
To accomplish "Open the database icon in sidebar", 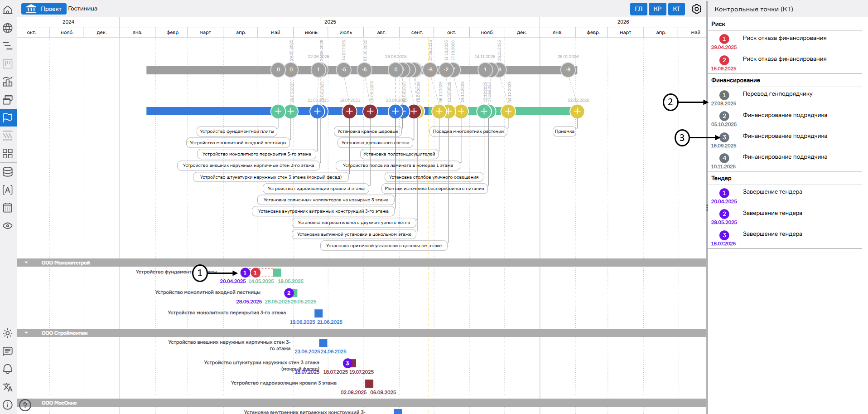I will coord(8,172).
